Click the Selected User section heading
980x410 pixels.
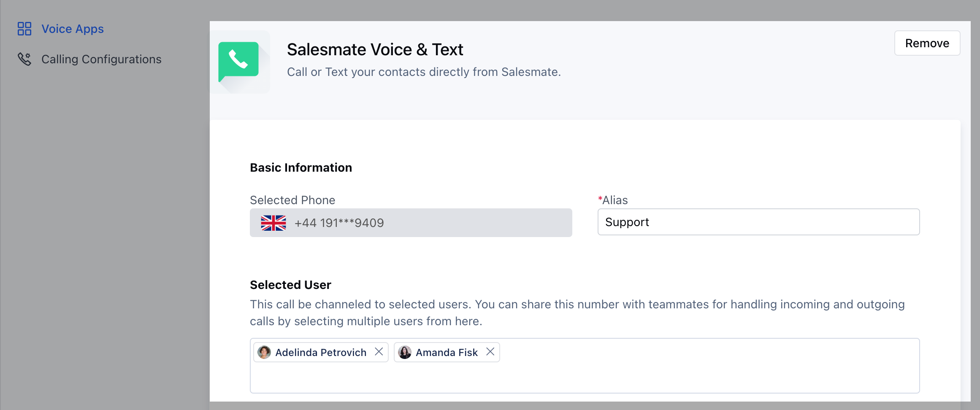click(x=290, y=285)
